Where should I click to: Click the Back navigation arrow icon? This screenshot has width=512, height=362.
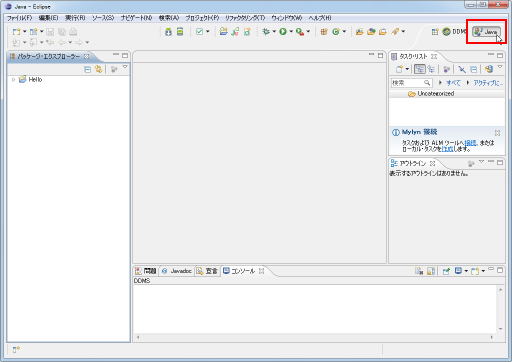pyautogui.click(x=62, y=42)
